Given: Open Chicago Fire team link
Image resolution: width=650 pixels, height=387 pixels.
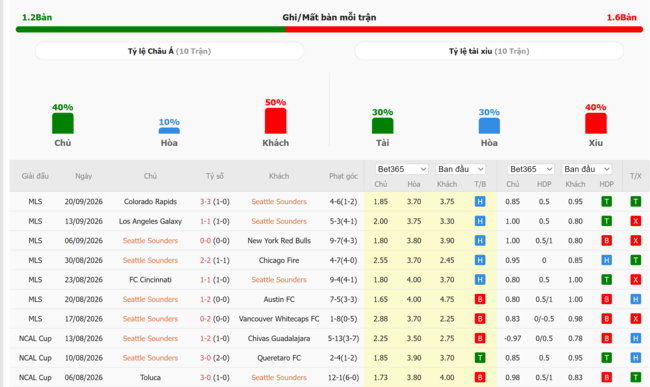Looking at the screenshot, I should click(279, 260).
